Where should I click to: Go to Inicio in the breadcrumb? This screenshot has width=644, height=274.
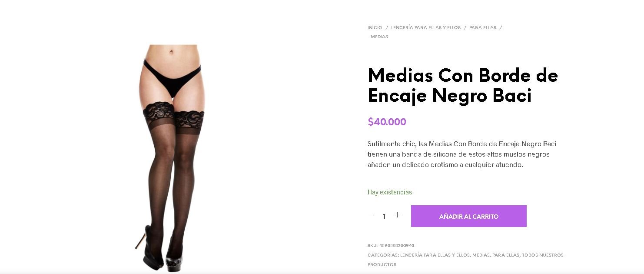pyautogui.click(x=375, y=27)
